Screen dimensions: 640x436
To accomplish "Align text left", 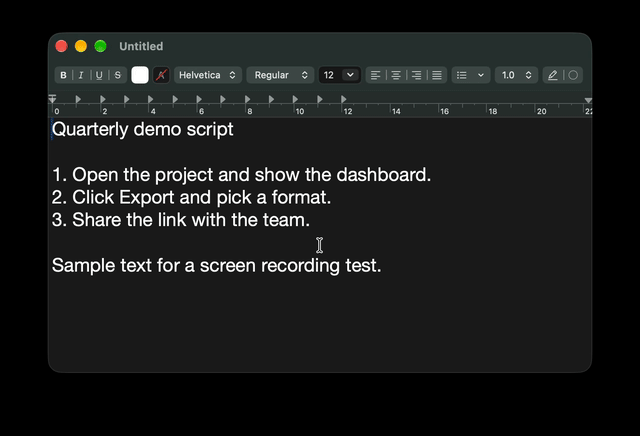I will (x=376, y=75).
